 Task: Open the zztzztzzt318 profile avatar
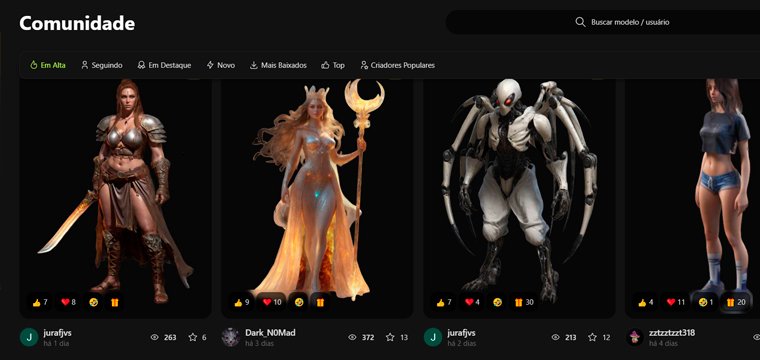(x=634, y=337)
